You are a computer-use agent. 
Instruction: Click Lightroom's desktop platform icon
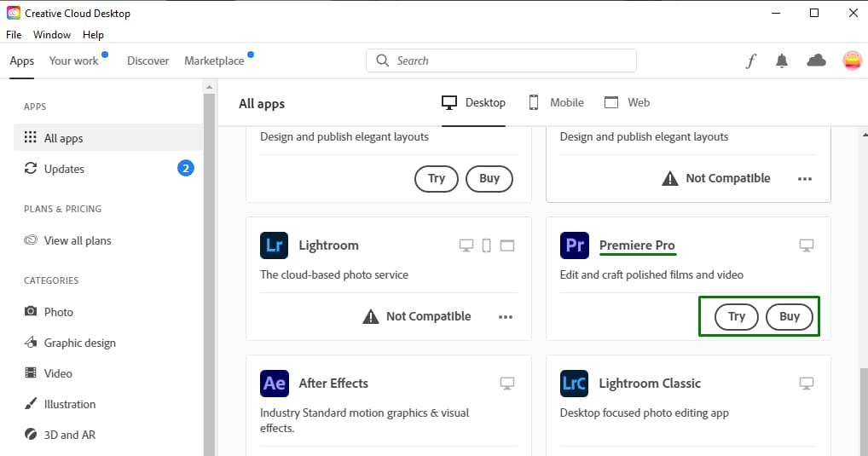pyautogui.click(x=466, y=245)
